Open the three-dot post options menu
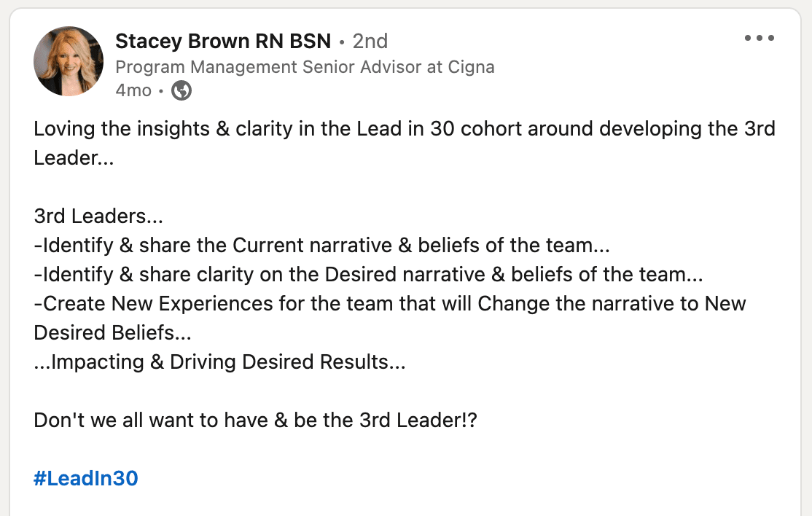 (760, 38)
